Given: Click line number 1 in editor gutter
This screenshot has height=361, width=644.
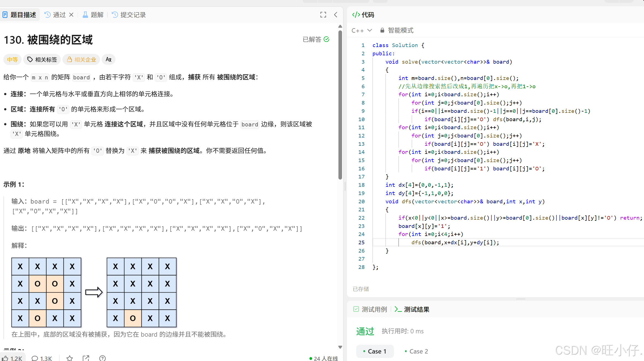Looking at the screenshot, I should 363,45.
